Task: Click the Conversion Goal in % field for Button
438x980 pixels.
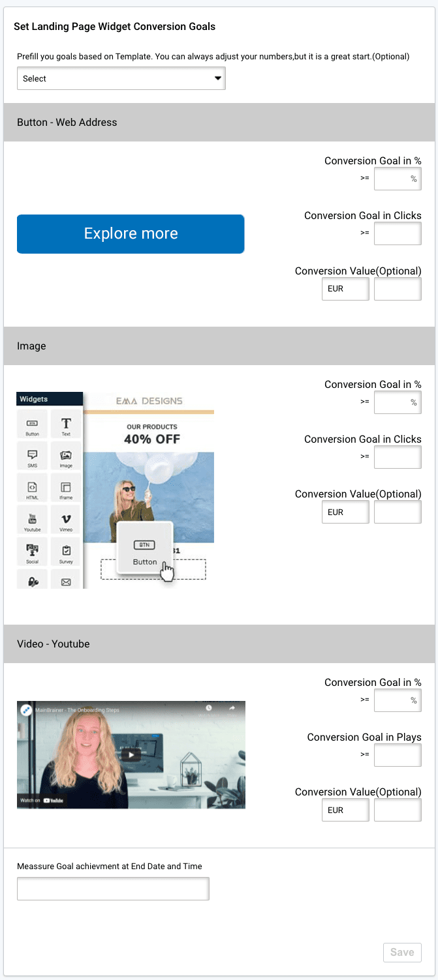Action: [398, 178]
